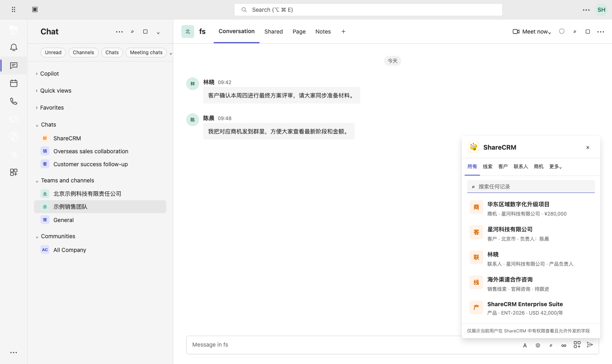Click the window layout icon in title bar

coord(35,9)
